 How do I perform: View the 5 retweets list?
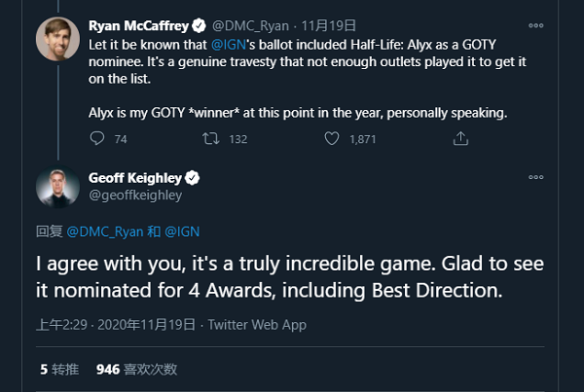tap(59, 370)
